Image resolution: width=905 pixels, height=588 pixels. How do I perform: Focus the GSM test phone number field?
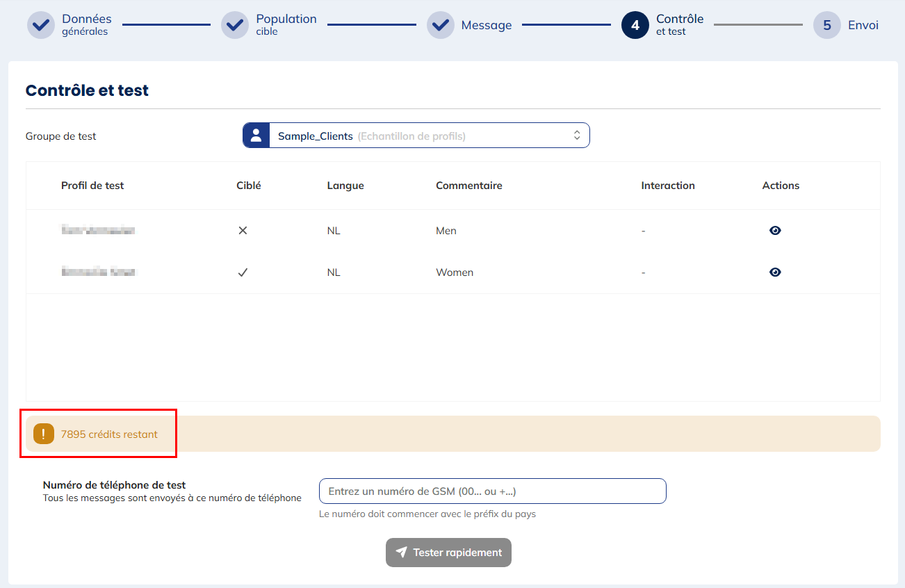(492, 491)
